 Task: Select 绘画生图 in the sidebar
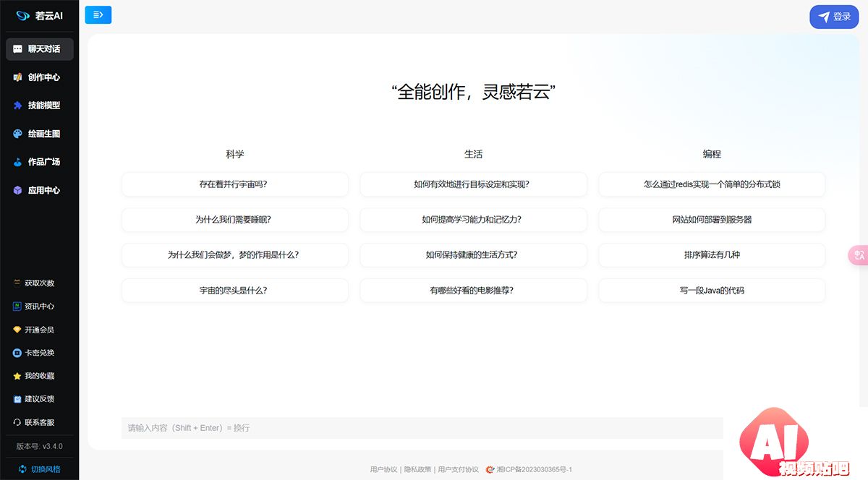pyautogui.click(x=40, y=134)
